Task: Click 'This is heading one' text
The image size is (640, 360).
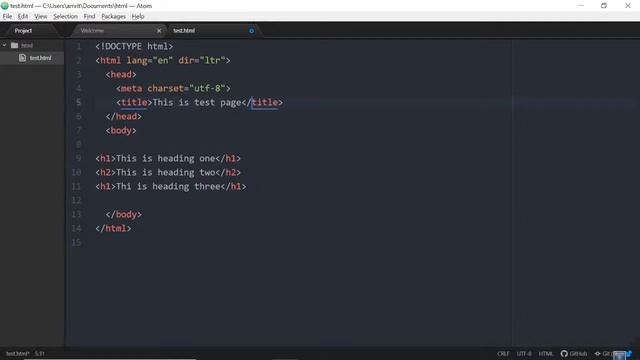Action: pyautogui.click(x=165, y=158)
